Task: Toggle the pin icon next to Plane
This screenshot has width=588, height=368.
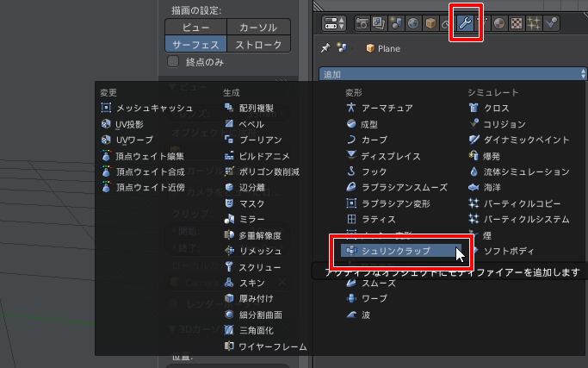Action: (325, 48)
